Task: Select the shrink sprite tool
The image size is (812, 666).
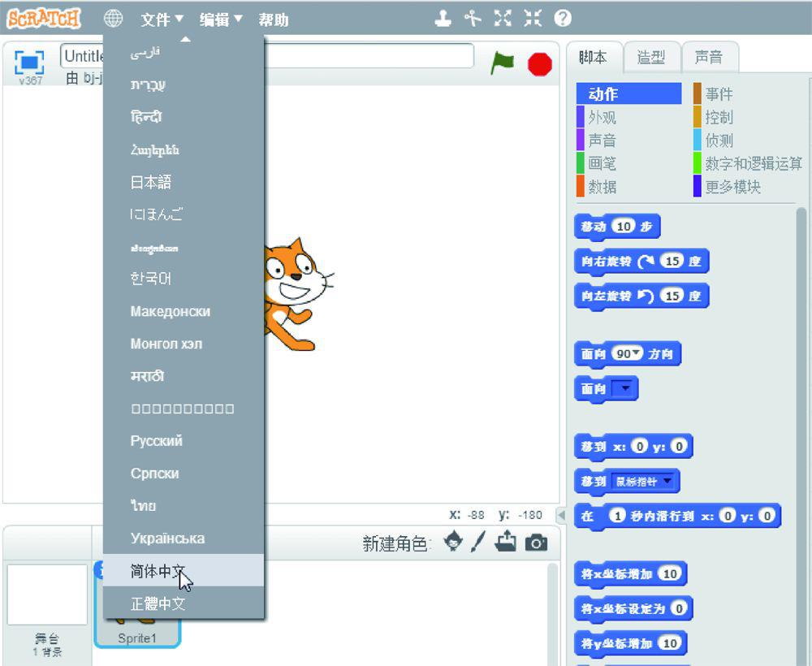Action: coord(533,19)
